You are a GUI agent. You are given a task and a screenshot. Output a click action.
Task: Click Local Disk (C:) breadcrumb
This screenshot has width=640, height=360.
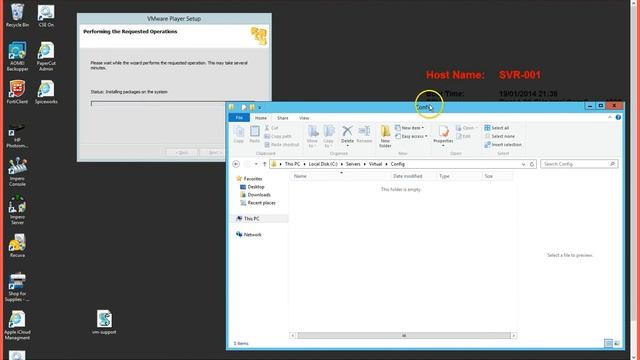[323, 164]
